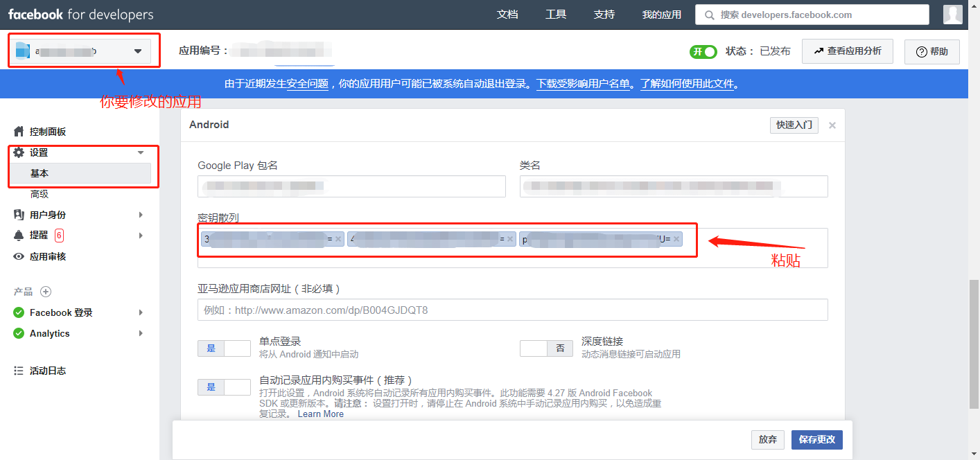Click the red alerts count badge
This screenshot has height=460, width=980.
pos(59,236)
